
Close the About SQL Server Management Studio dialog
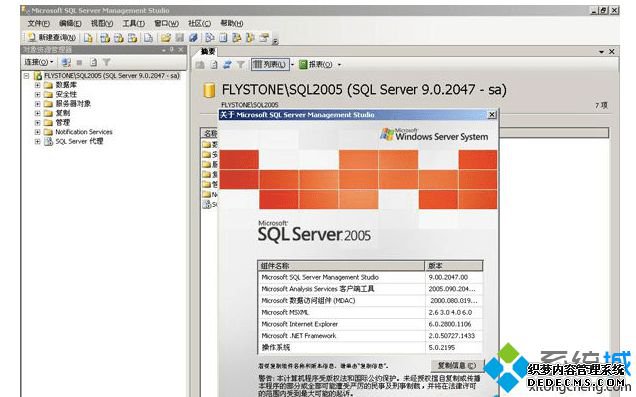click(492, 115)
